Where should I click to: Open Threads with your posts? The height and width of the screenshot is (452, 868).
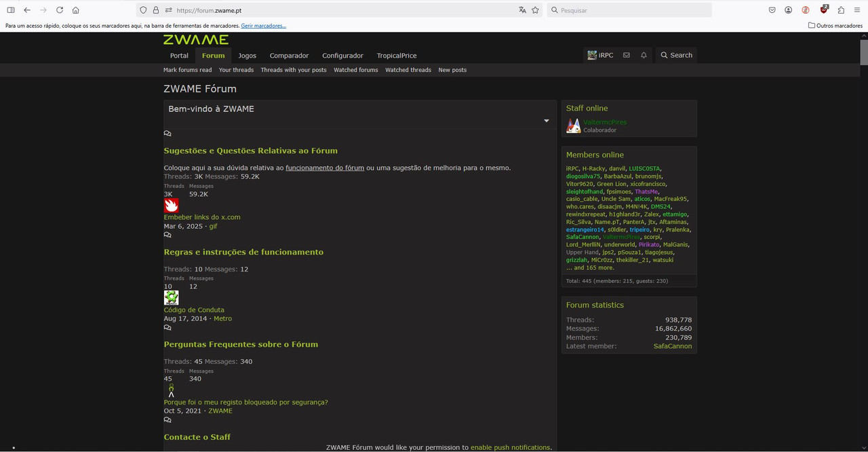(294, 70)
